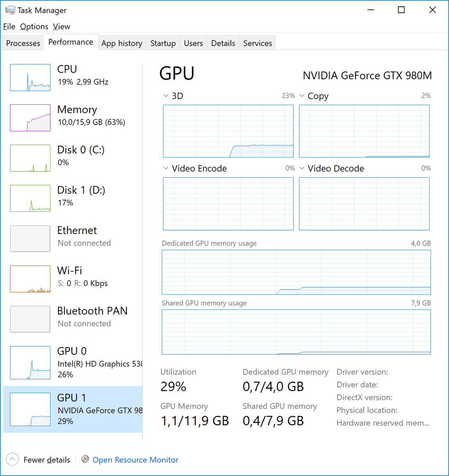The width and height of the screenshot is (449, 476).
Task: Select the Disk 1 (D:) graph thumbnail
Action: [x=30, y=198]
